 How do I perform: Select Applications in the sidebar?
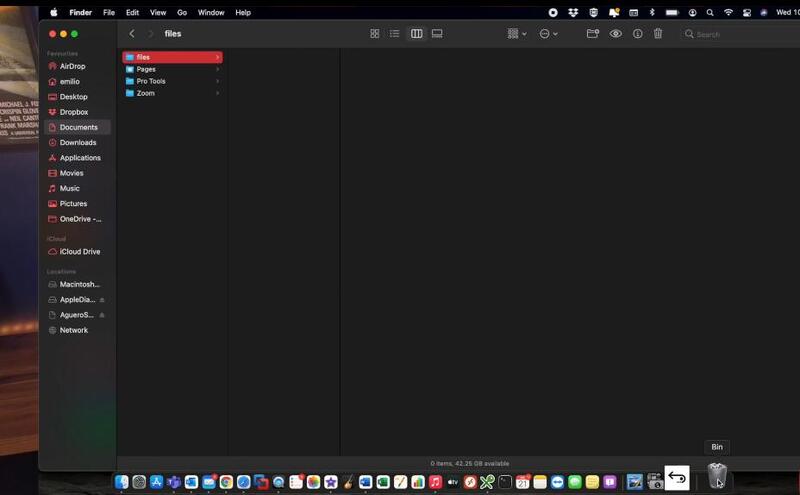click(80, 158)
